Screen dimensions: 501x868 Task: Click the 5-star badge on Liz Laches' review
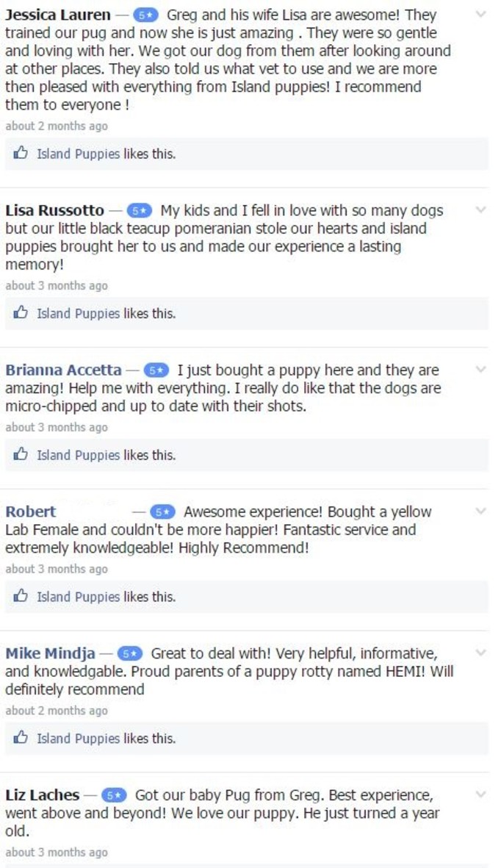click(x=114, y=795)
